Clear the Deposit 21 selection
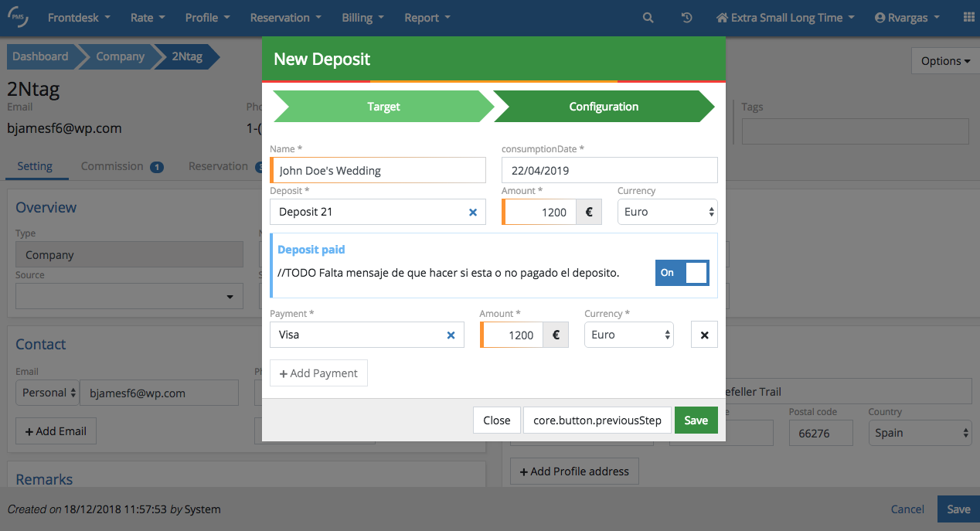Viewport: 980px width, 531px height. point(473,212)
